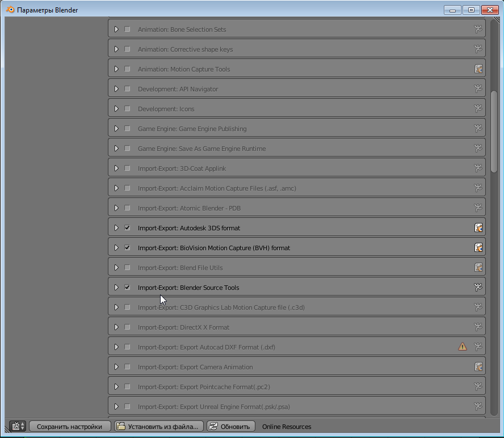Click community icon on Blender Source Tools row
The width and height of the screenshot is (504, 438).
click(478, 287)
